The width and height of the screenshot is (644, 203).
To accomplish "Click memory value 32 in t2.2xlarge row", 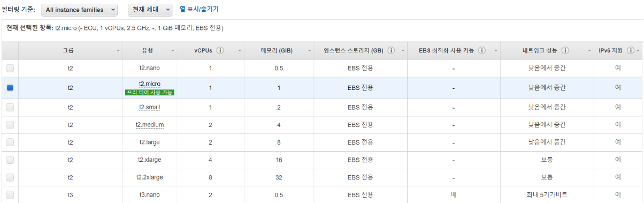I will click(x=279, y=177).
